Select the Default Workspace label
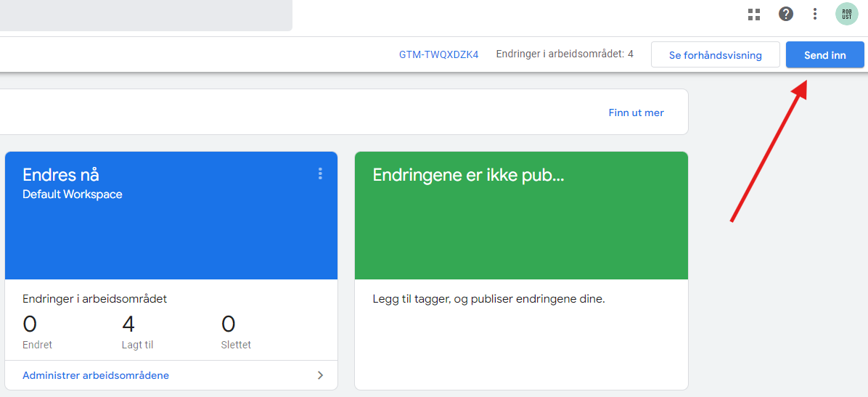The width and height of the screenshot is (868, 397). point(73,195)
